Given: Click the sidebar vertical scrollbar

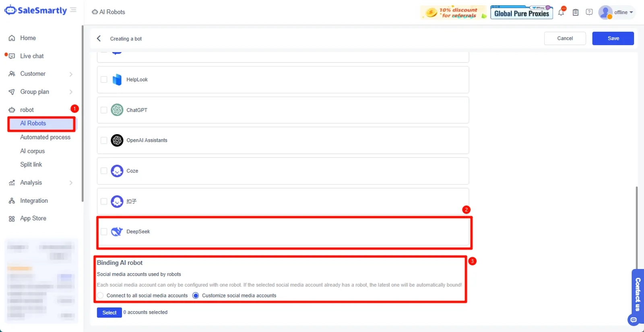Looking at the screenshot, I should (83, 114).
